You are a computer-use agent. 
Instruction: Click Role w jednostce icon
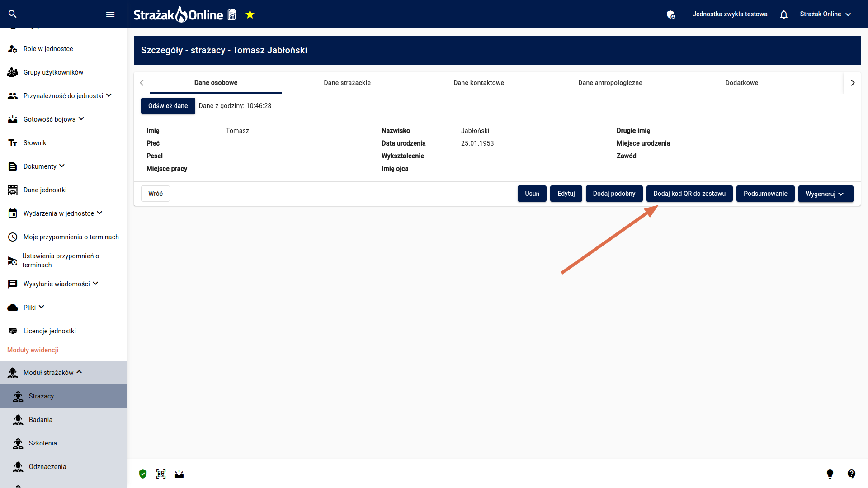click(x=13, y=49)
